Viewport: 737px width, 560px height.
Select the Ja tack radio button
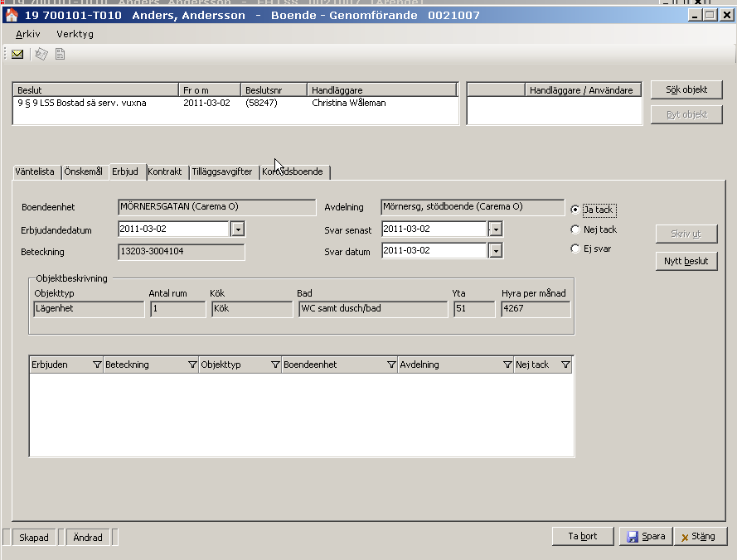coord(575,210)
